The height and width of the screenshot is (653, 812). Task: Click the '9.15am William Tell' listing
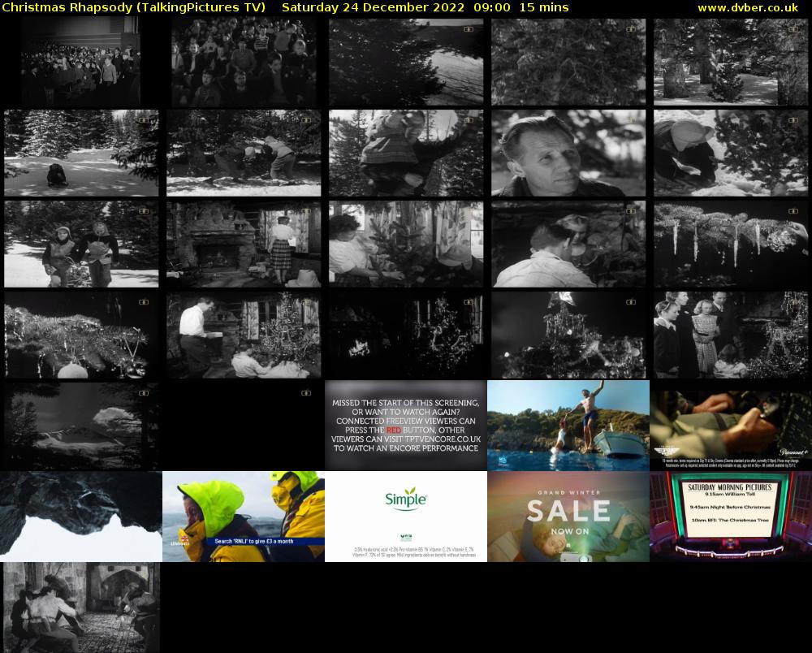pyautogui.click(x=730, y=494)
